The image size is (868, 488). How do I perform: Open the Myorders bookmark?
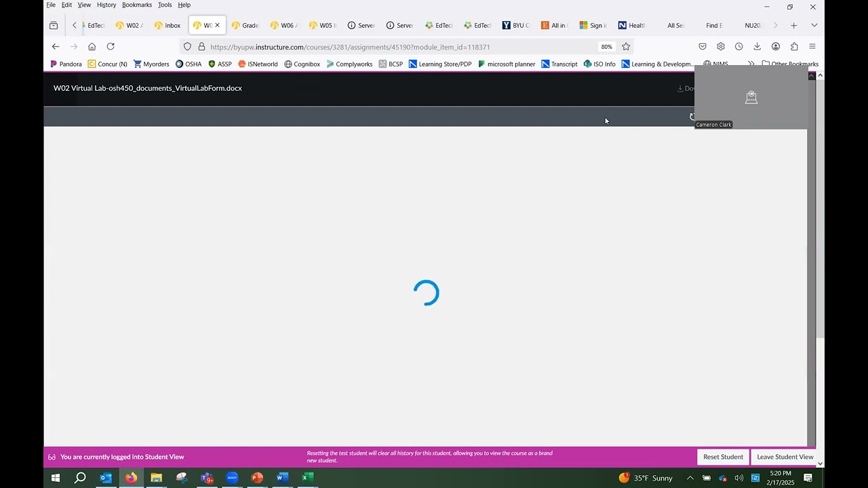(x=151, y=64)
